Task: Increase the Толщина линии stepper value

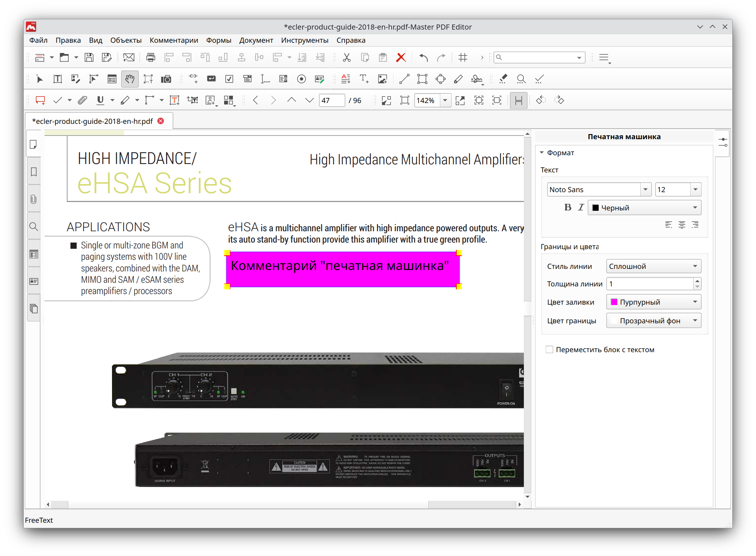Action: tap(697, 281)
